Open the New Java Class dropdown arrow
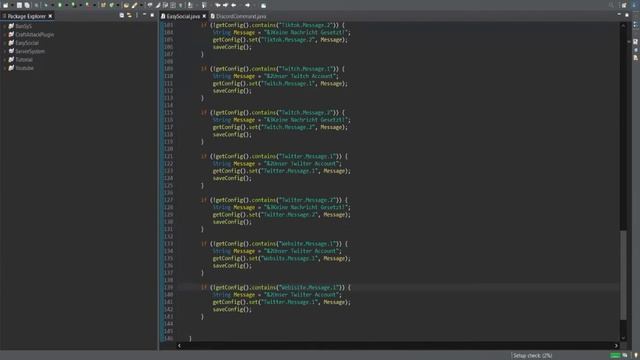 pyautogui.click(x=118, y=5)
